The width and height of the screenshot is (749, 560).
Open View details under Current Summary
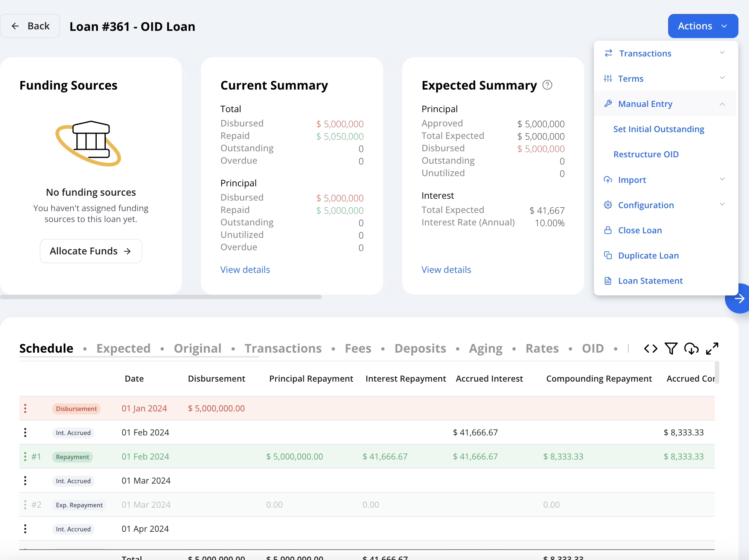[245, 269]
